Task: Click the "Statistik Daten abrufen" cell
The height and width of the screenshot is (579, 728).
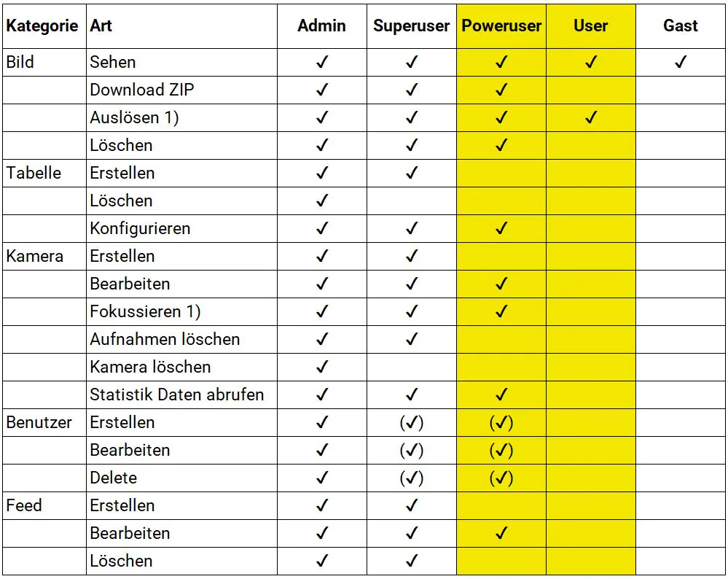Action: coord(177,395)
